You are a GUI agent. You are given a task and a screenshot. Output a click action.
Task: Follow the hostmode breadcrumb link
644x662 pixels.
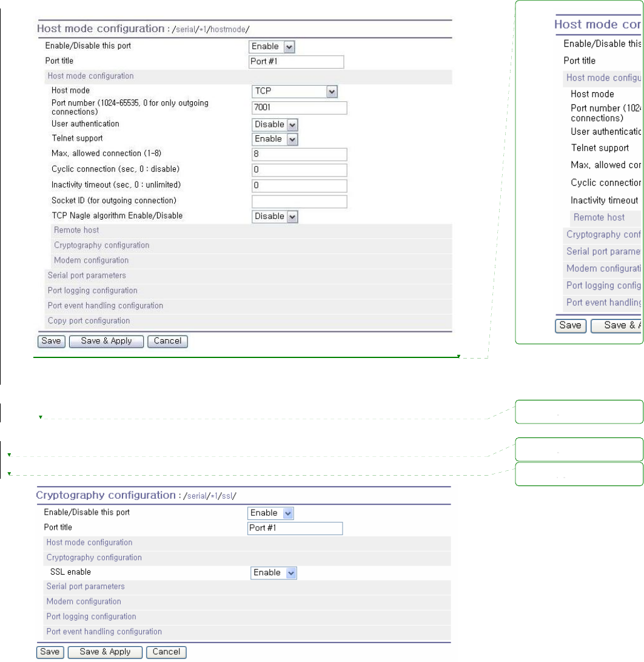click(228, 30)
